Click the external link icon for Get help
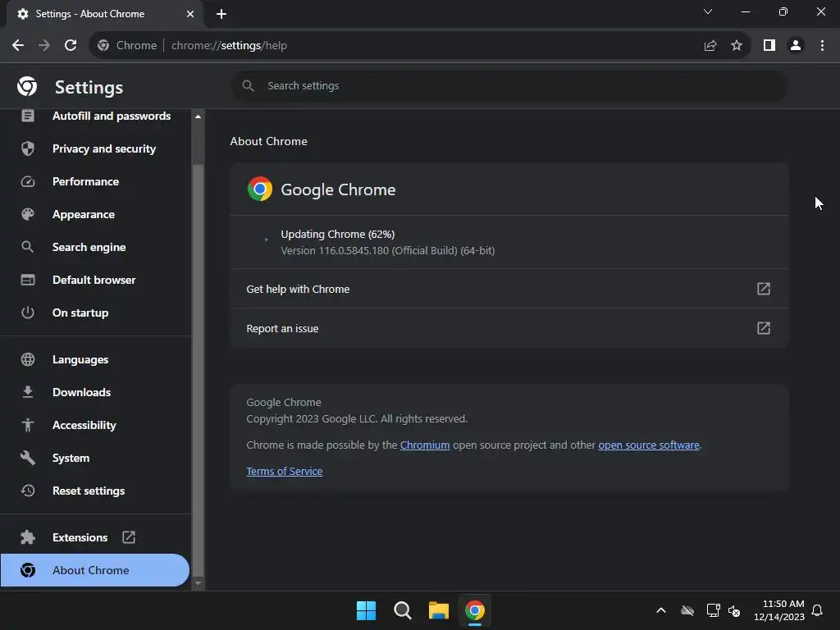The image size is (840, 630). click(764, 289)
